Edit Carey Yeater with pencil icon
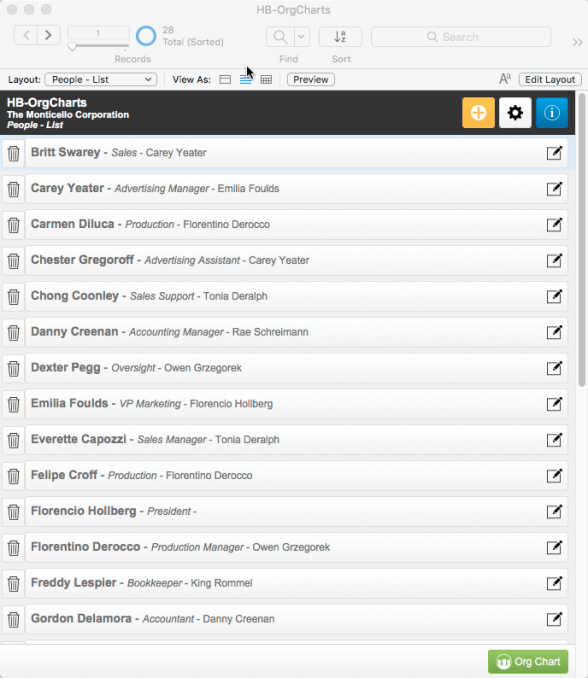Screen dimensions: 588x678 [x=554, y=189]
